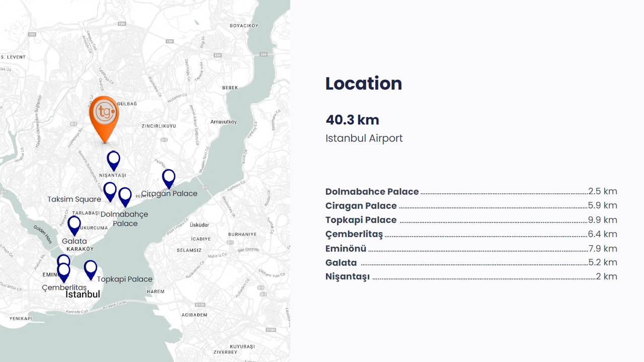Click the Bebek label on the map
Image resolution: width=644 pixels, height=362 pixels.
(x=230, y=87)
